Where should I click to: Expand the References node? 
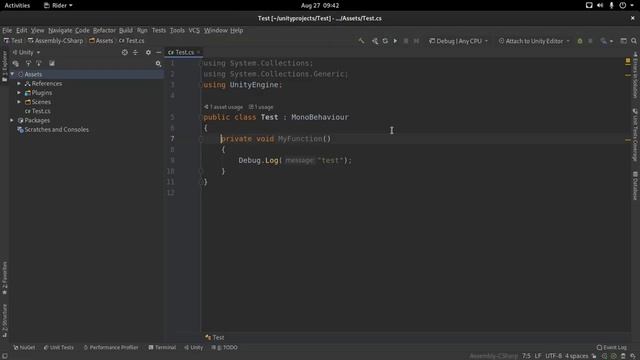coord(19,83)
